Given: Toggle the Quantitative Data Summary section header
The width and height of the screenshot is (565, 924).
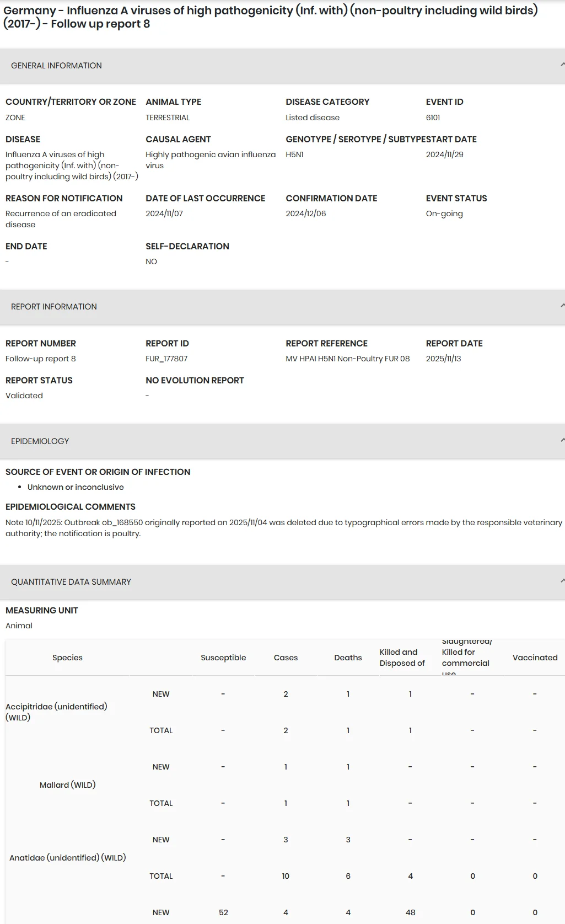Looking at the screenshot, I should tap(282, 581).
